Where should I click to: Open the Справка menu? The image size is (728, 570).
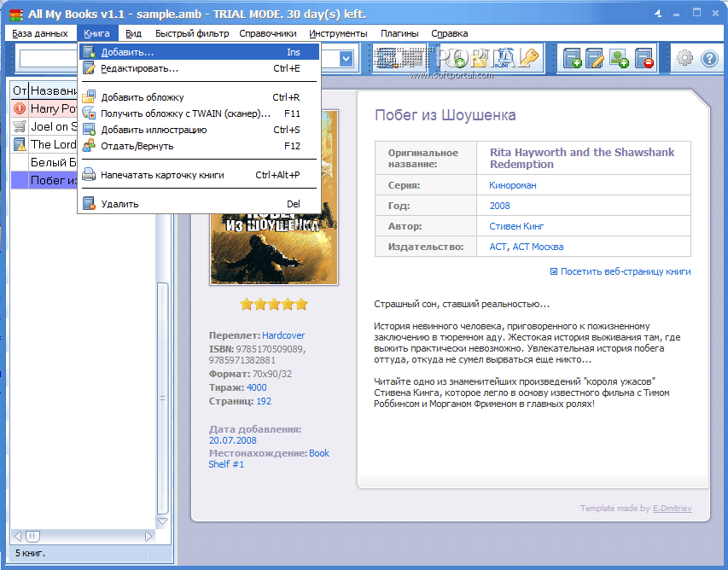pyautogui.click(x=450, y=33)
